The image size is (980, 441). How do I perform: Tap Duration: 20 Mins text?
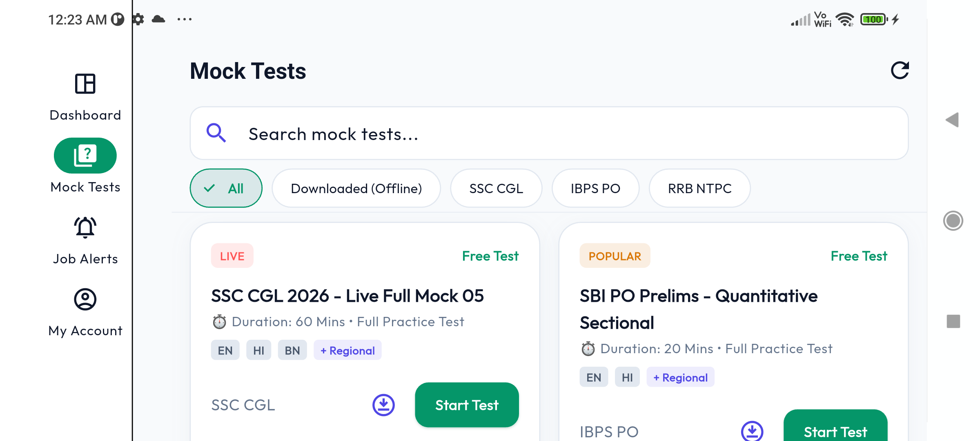tap(657, 349)
